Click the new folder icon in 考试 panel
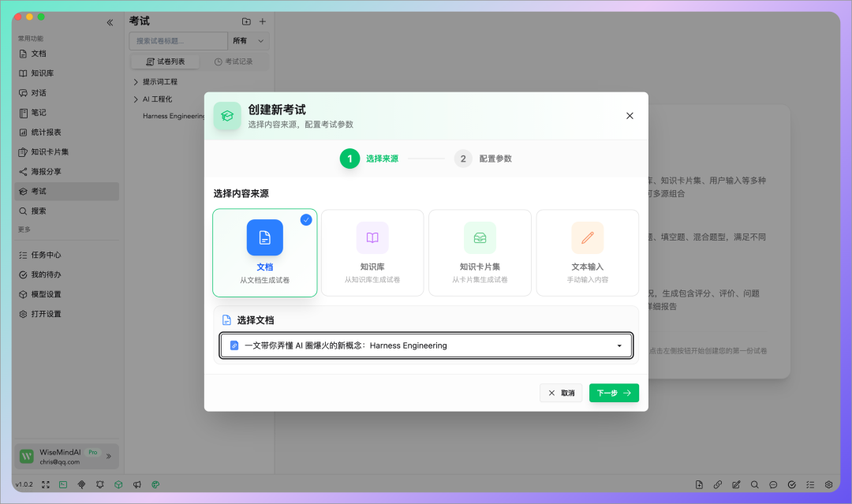This screenshot has height=504, width=852. point(246,21)
